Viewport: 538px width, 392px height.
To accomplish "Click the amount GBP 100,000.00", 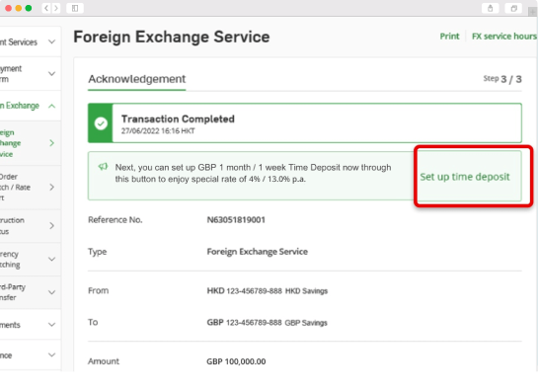I will (x=236, y=361).
